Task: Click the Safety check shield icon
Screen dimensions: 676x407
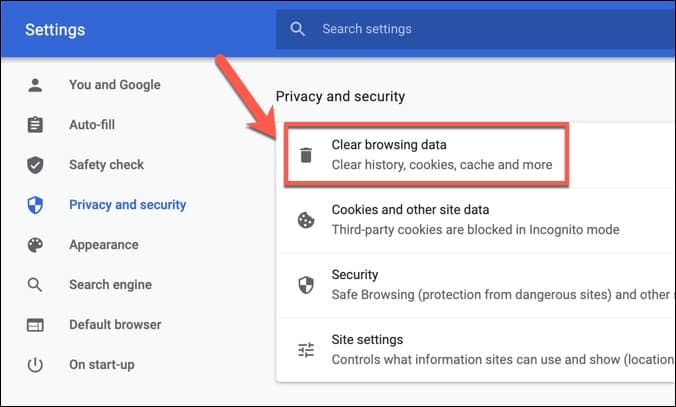Action: click(x=35, y=165)
